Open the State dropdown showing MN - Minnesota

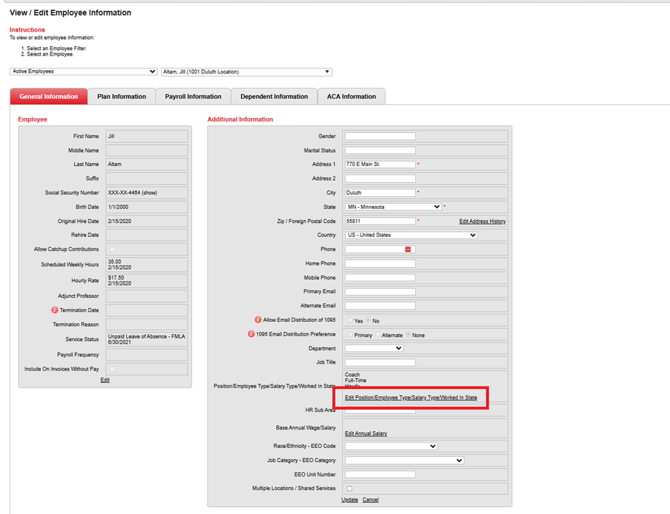click(393, 207)
